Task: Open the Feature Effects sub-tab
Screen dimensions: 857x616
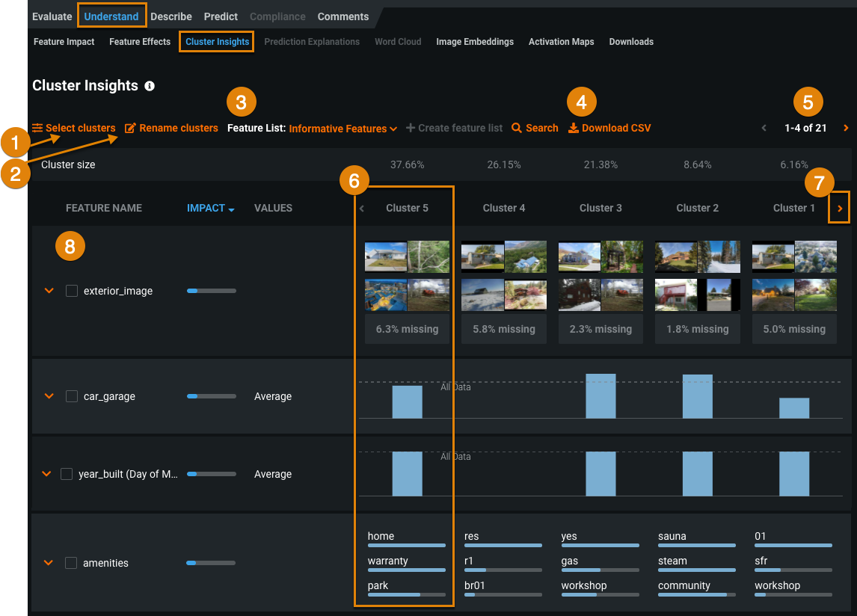Action: tap(140, 42)
